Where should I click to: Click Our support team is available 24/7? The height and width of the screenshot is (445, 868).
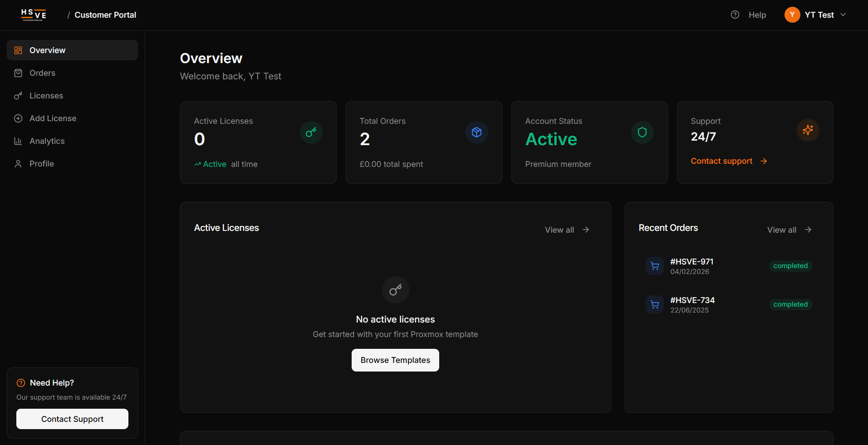coord(72,397)
